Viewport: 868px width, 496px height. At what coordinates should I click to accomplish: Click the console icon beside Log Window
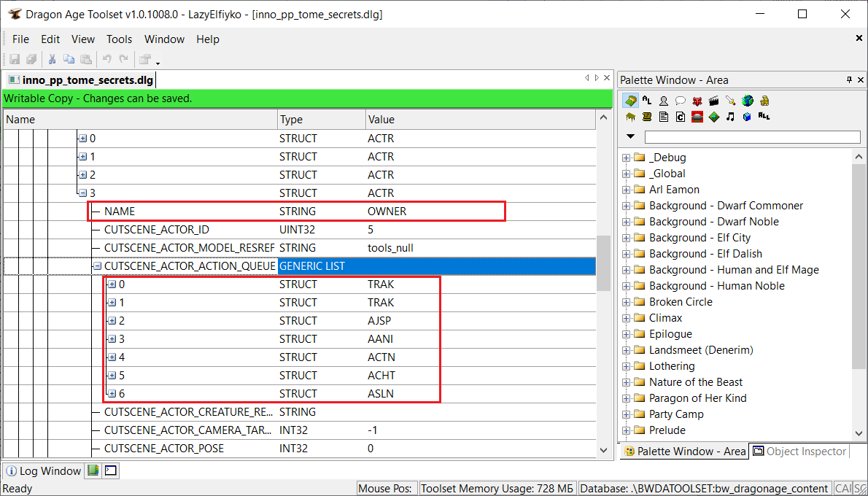[111, 471]
